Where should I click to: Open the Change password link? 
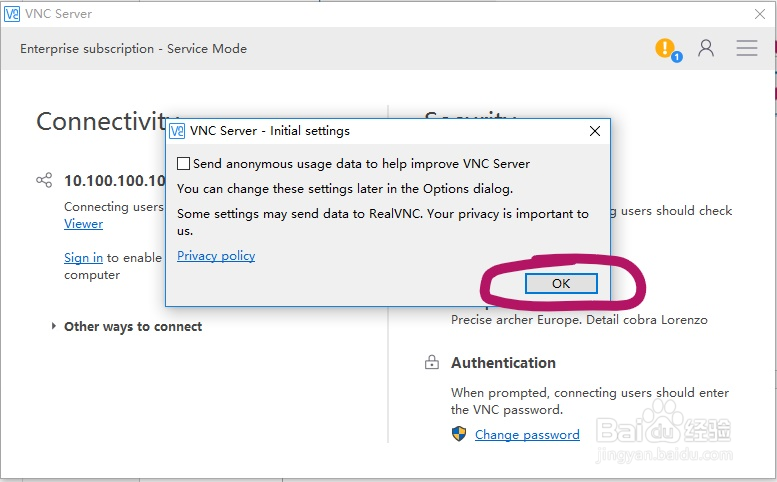click(527, 435)
